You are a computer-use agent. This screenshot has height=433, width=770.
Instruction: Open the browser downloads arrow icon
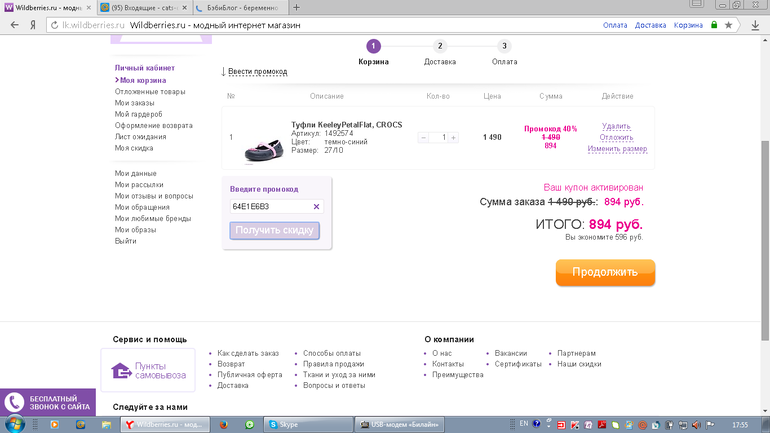pos(755,25)
